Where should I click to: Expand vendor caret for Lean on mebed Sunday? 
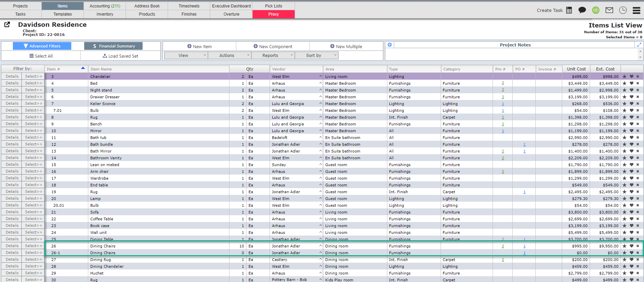click(x=320, y=164)
